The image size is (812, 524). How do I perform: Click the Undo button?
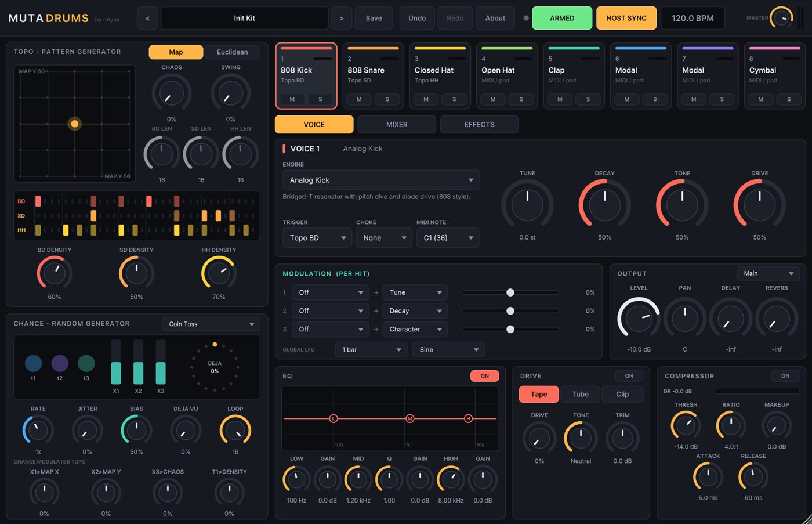[x=417, y=18]
